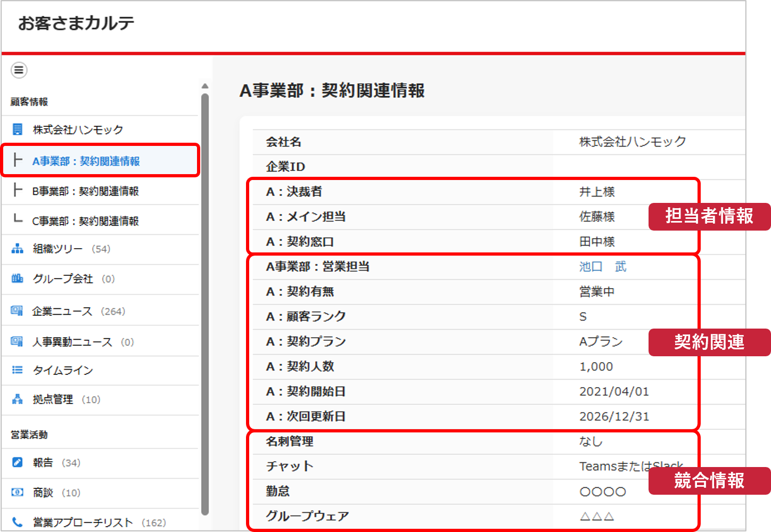Toggle the hamburger sidebar menu icon
771x532 pixels.
coord(19,70)
